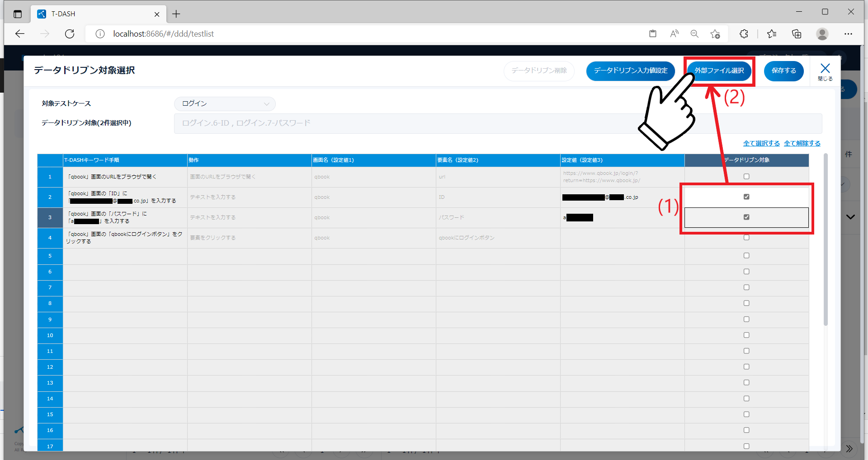Screen dimensions: 868x460
Task: Open browser settings three-dot menu
Action: pyautogui.click(x=848, y=34)
